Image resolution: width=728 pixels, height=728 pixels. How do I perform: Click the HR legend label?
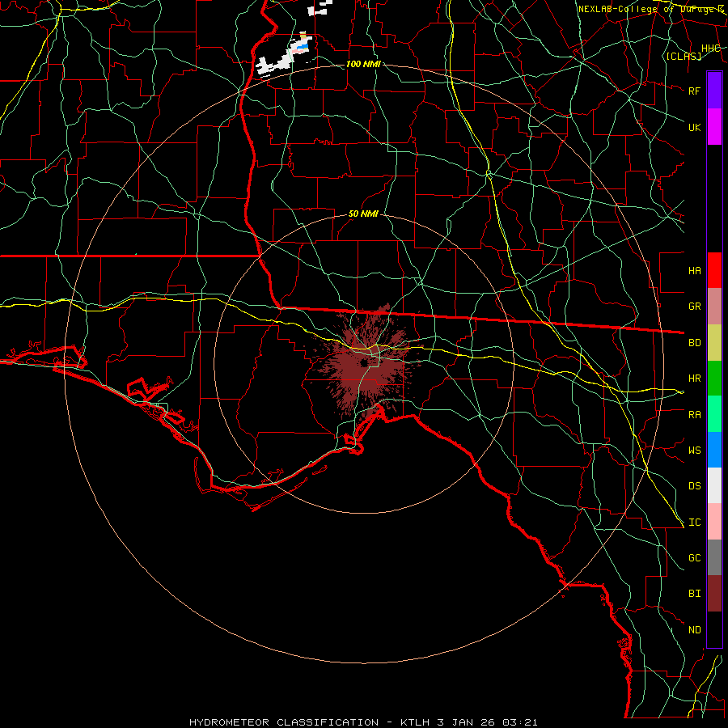point(695,379)
